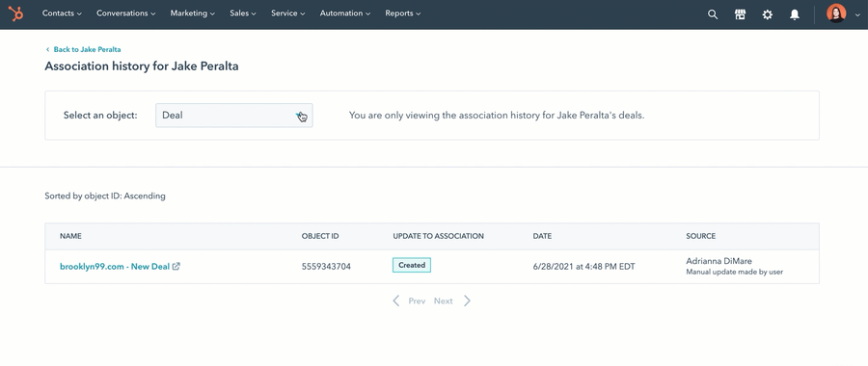Click the user avatar picture
868x366 pixels.
point(836,13)
